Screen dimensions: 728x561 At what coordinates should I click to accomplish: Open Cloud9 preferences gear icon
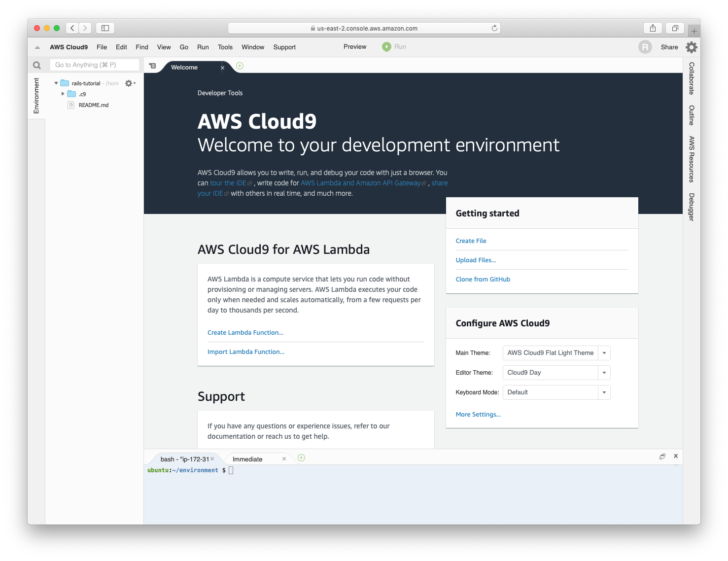692,47
